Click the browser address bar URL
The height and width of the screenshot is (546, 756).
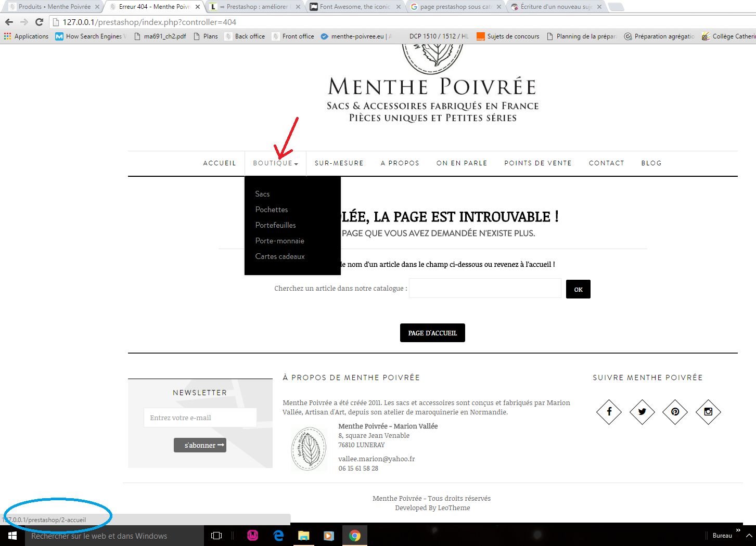[149, 22]
